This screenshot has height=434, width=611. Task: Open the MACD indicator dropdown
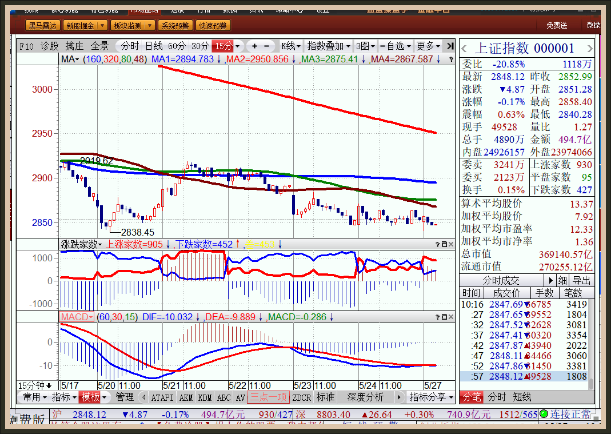(77, 317)
